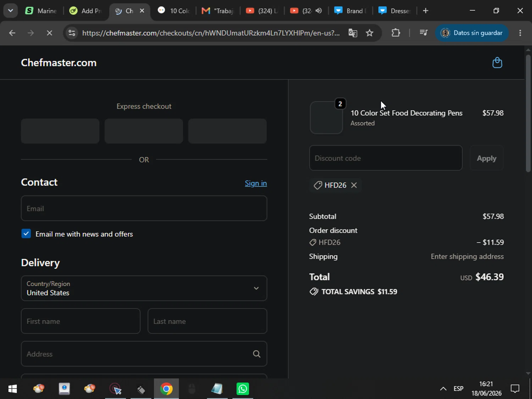Screen dimensions: 532x399
Task: Switch to the Brand tab
Action: 350,11
